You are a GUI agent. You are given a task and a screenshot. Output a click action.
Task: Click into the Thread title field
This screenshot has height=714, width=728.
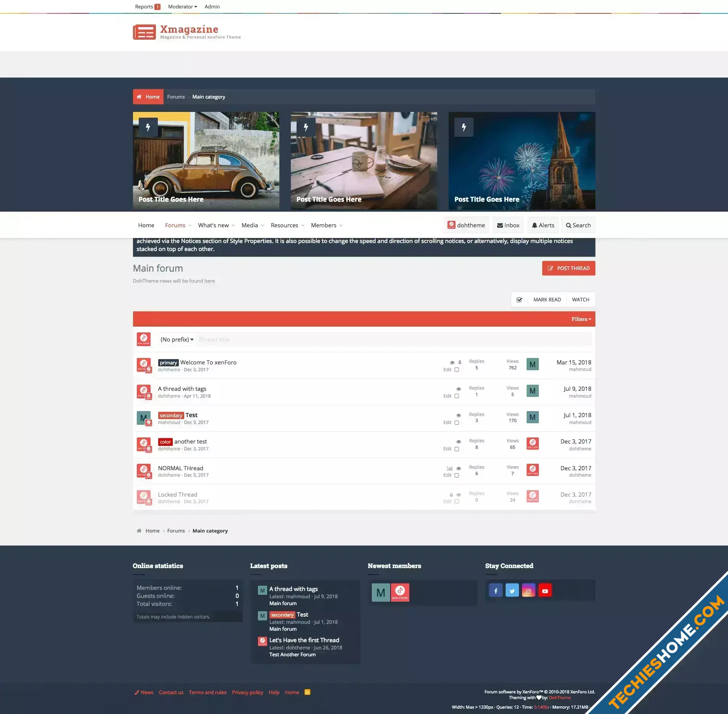coord(394,340)
